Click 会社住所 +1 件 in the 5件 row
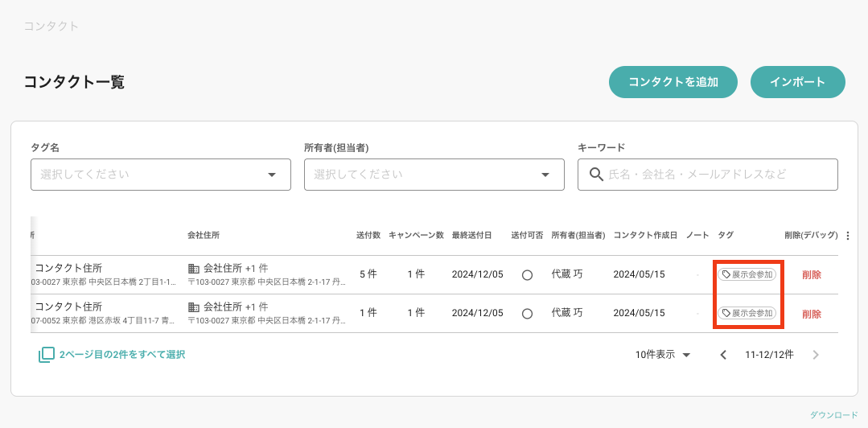The image size is (868, 428). pos(236,269)
